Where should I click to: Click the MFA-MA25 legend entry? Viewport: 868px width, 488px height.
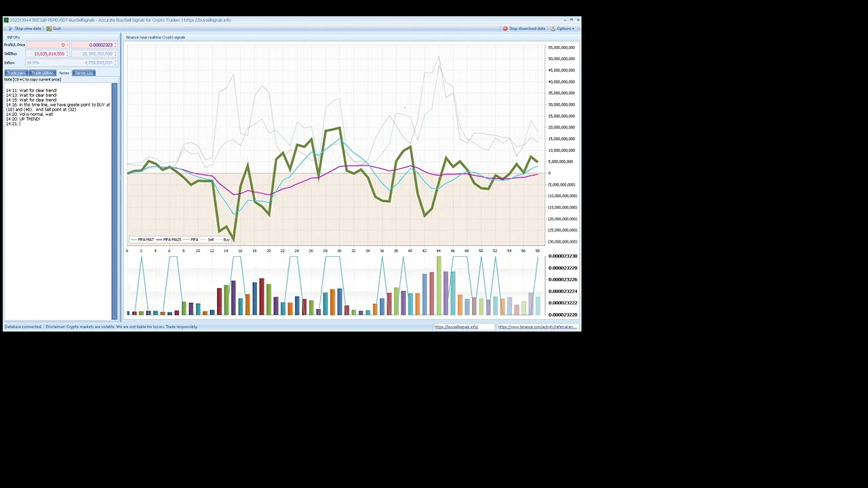(169, 239)
